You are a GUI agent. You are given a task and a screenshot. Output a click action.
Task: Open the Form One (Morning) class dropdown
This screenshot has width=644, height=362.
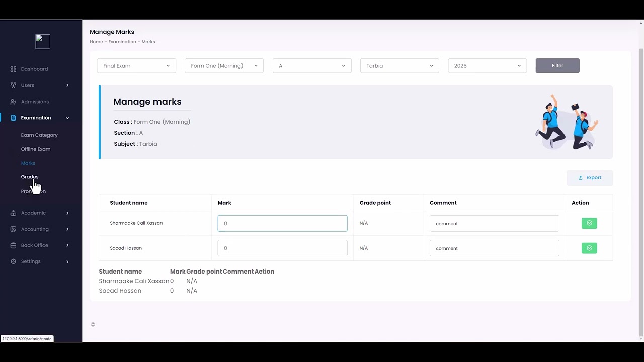point(224,66)
